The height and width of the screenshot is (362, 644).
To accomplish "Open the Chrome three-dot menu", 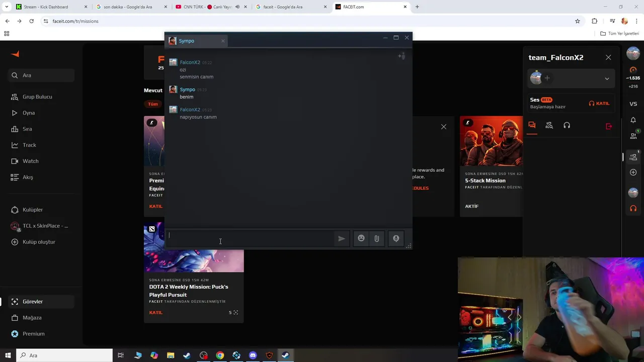I will [x=637, y=21].
